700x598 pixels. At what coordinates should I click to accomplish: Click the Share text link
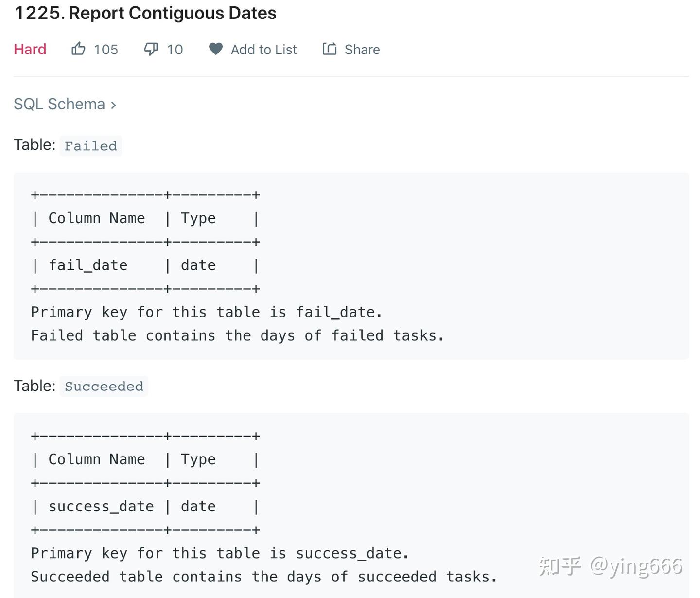(x=362, y=49)
